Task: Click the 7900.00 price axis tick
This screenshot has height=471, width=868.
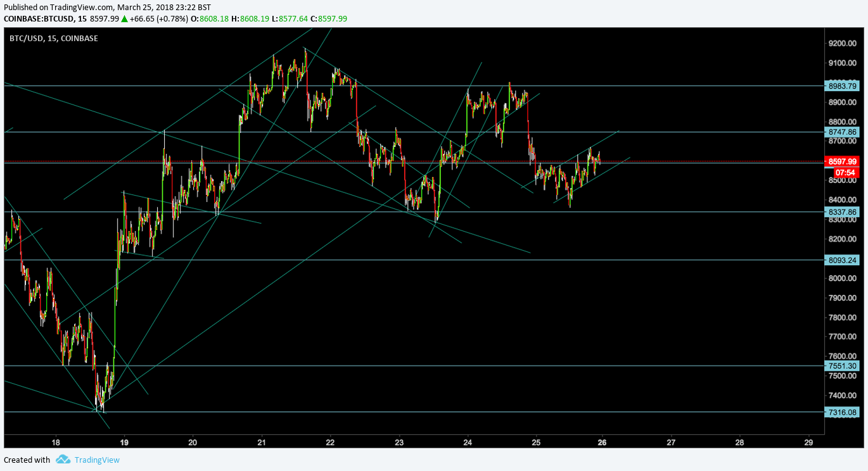Action: [842, 298]
